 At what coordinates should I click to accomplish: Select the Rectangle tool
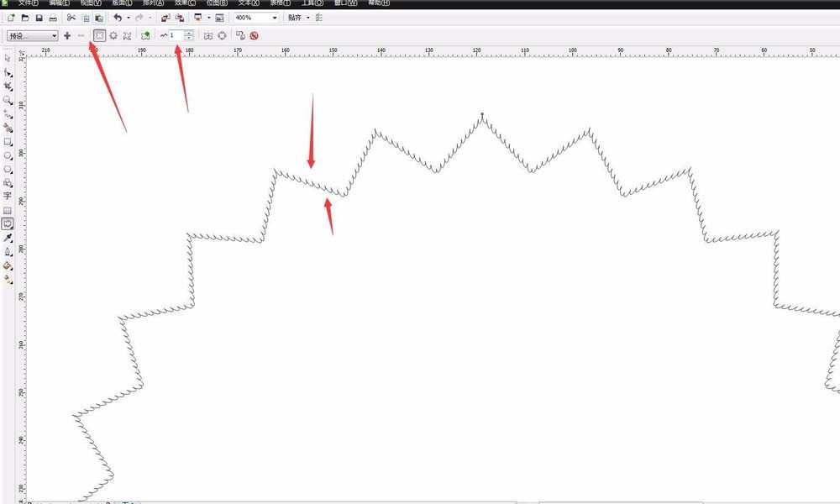click(8, 142)
